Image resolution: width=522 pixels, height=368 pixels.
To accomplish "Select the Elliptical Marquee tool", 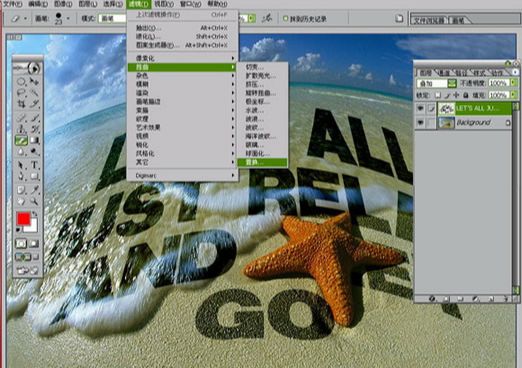I will 21,81.
